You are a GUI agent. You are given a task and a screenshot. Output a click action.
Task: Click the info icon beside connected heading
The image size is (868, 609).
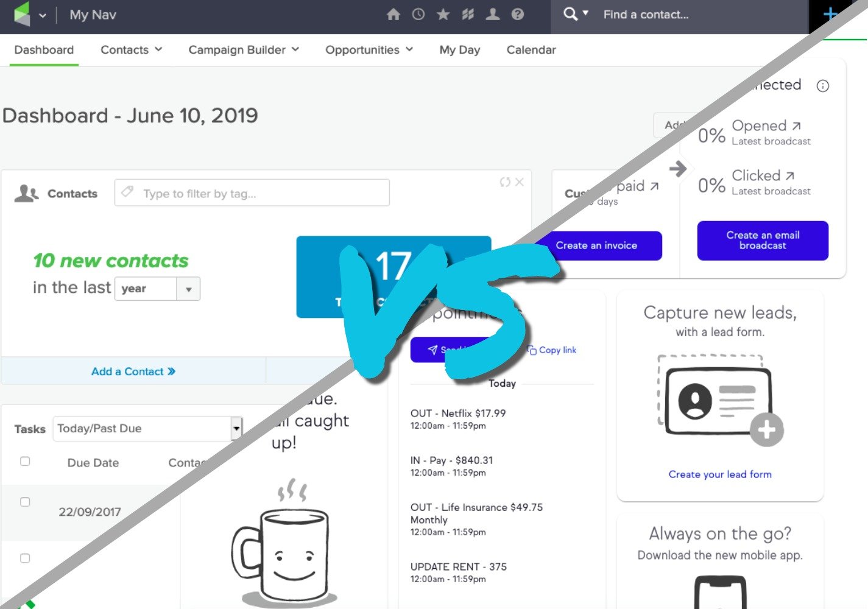pyautogui.click(x=822, y=86)
